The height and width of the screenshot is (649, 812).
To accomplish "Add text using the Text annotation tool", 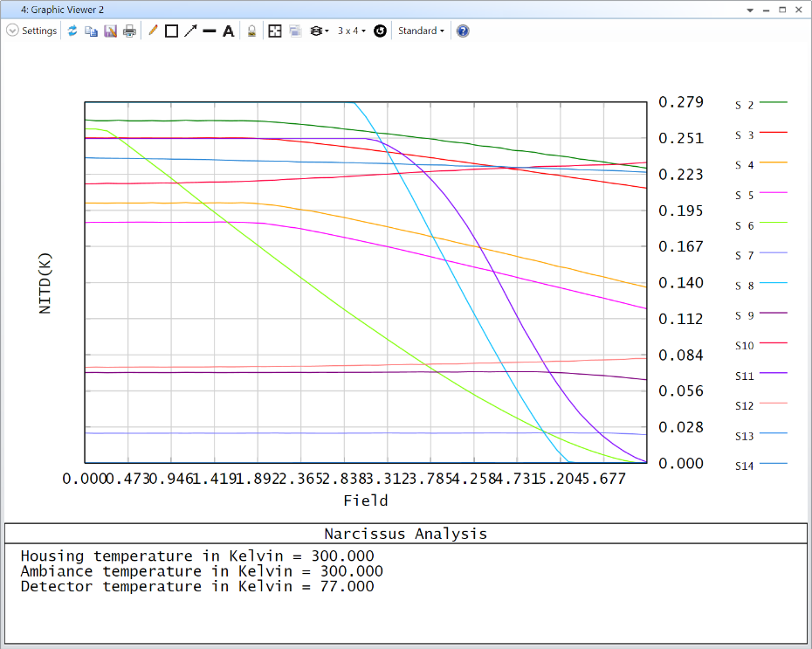I will pyautogui.click(x=228, y=31).
